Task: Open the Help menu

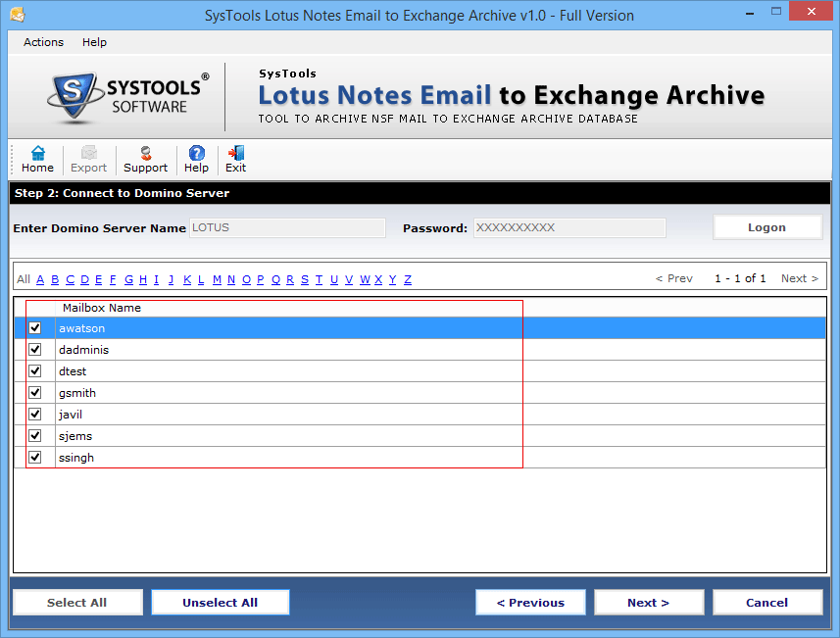Action: point(94,42)
